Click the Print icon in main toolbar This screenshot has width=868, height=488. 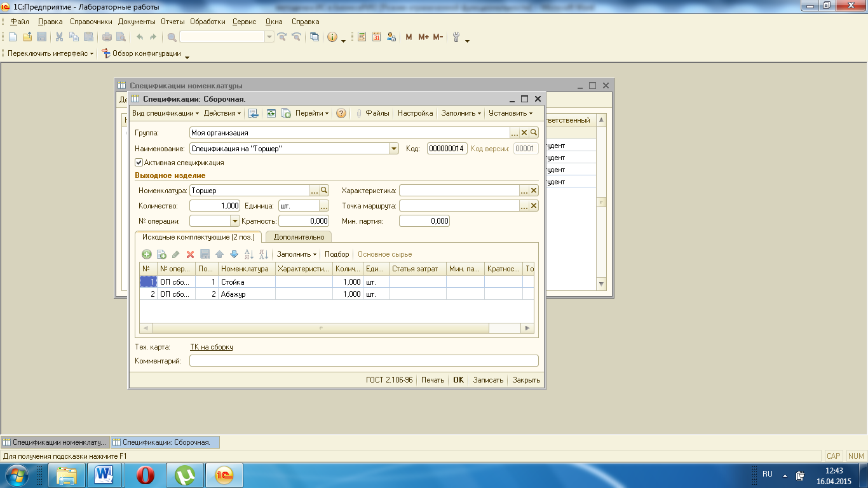tap(107, 37)
